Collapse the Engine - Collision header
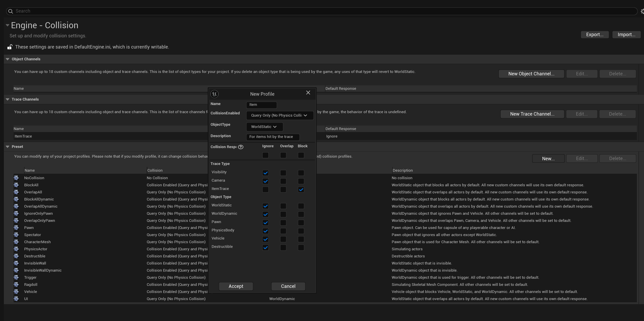 pos(8,25)
